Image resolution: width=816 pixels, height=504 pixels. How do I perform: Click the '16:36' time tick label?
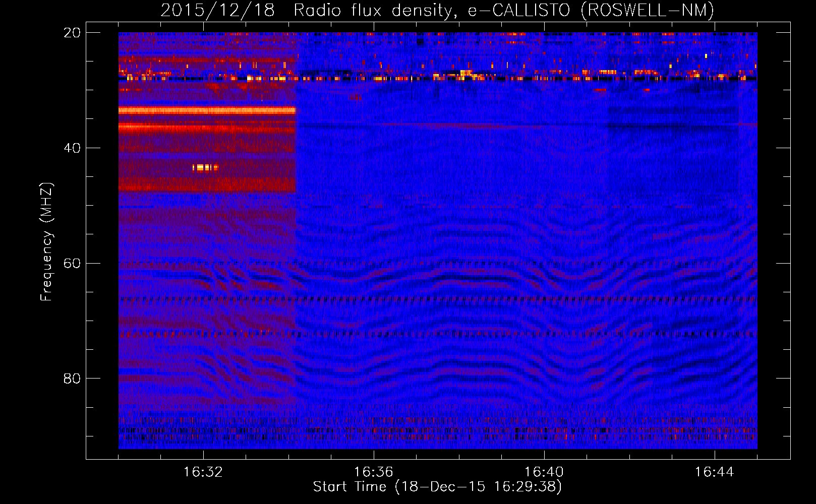[374, 472]
